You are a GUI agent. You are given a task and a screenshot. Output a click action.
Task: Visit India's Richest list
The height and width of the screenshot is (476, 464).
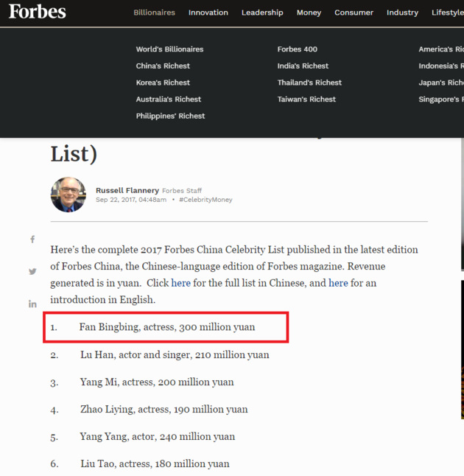(x=303, y=66)
